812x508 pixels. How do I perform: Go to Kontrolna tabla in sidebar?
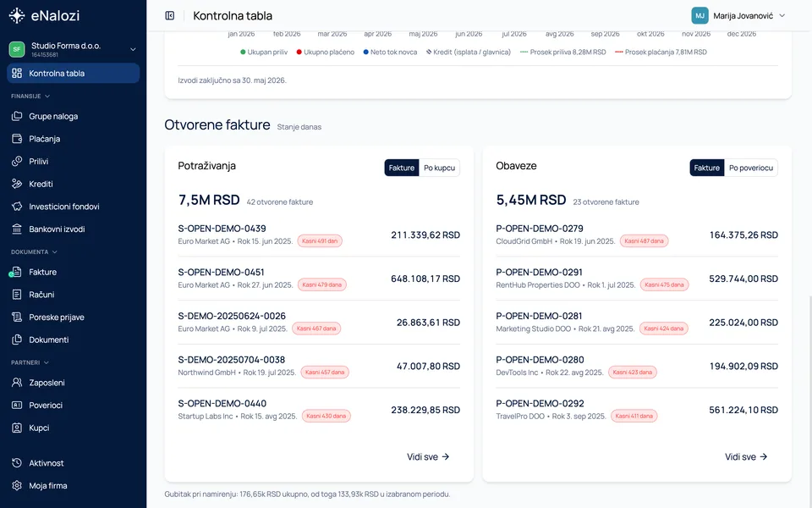pos(73,73)
